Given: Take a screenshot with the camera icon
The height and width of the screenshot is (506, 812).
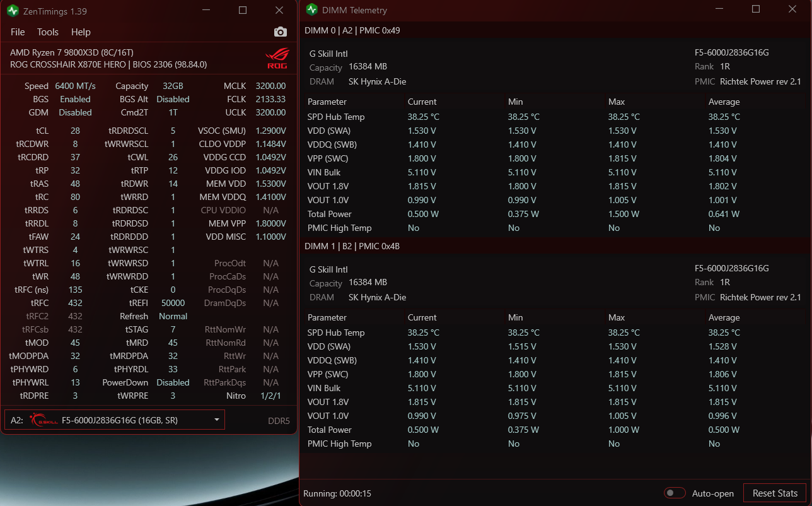Looking at the screenshot, I should [280, 32].
